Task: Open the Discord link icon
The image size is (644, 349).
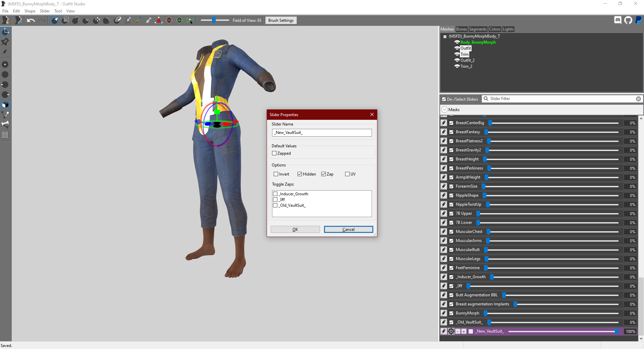Action: (618, 20)
